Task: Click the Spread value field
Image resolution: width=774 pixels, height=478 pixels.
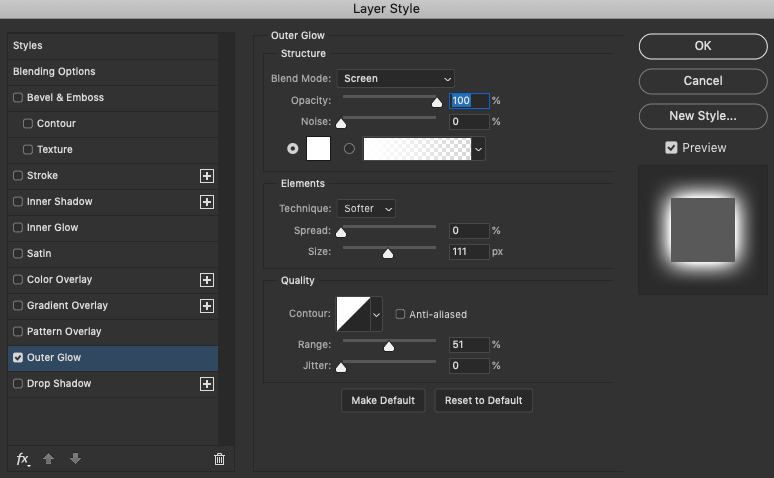Action: coord(469,231)
